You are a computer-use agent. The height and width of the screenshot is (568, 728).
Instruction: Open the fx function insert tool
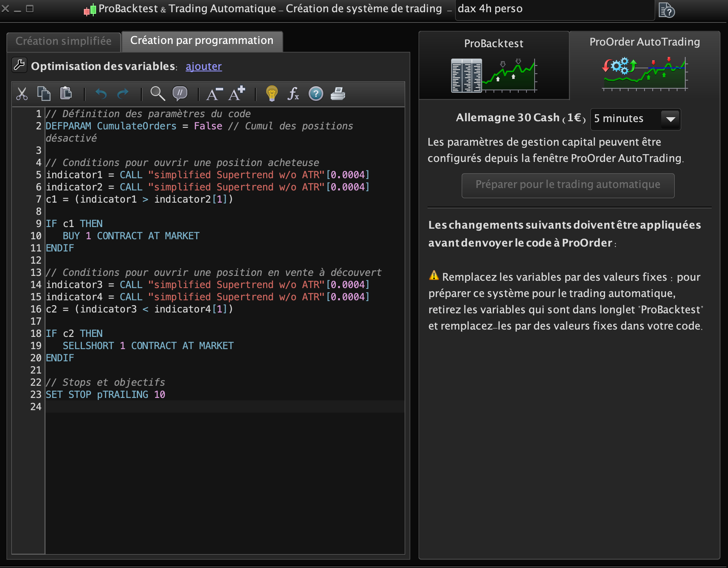point(293,94)
